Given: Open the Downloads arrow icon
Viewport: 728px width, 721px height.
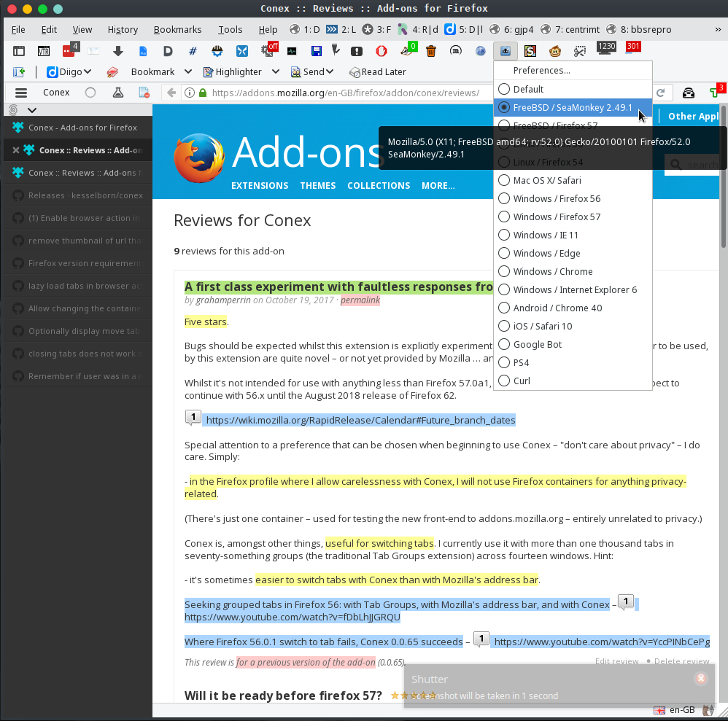Looking at the screenshot, I should [x=118, y=51].
